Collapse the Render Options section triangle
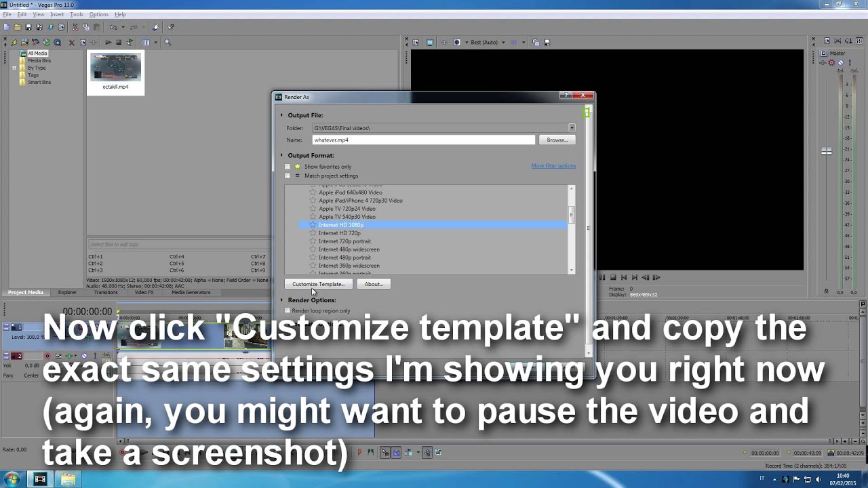Viewport: 868px width, 488px height. [x=282, y=300]
